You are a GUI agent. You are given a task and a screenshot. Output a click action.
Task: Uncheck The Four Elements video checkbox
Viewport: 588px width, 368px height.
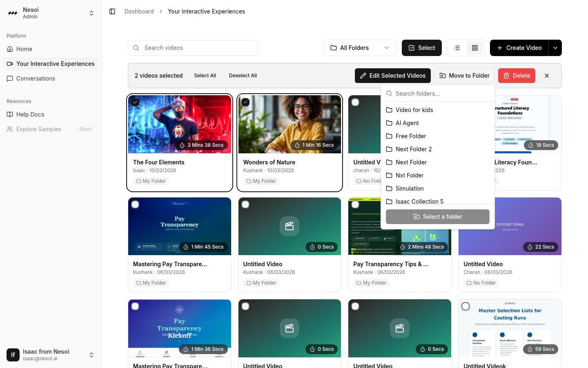coord(136,102)
